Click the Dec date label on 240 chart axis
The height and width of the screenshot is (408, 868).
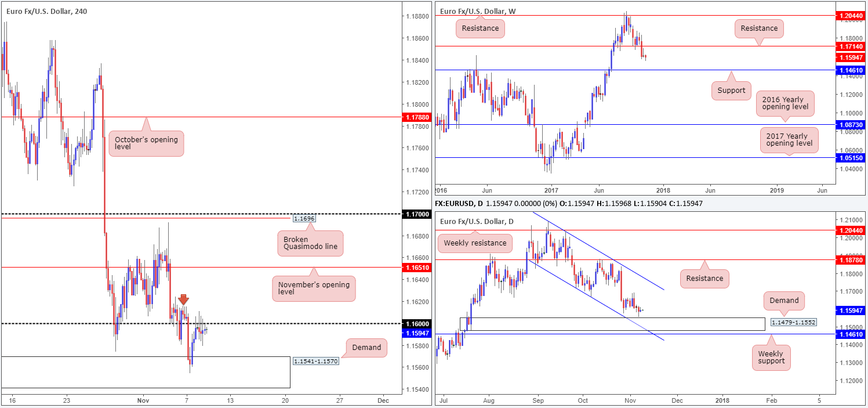(x=383, y=400)
